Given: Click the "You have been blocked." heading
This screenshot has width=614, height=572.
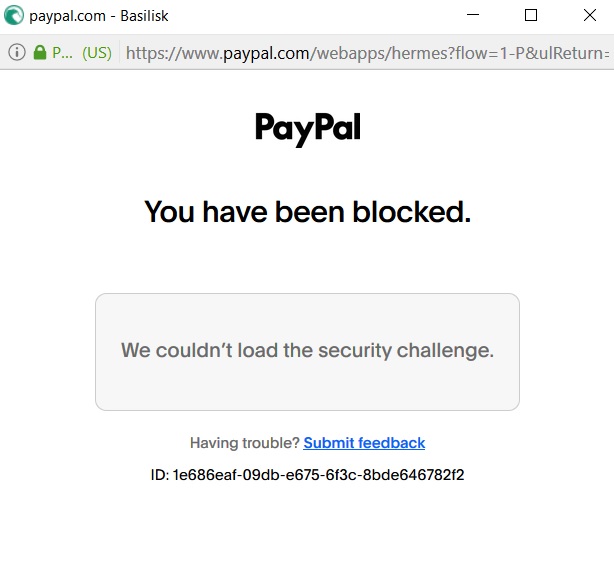Looking at the screenshot, I should point(307,212).
